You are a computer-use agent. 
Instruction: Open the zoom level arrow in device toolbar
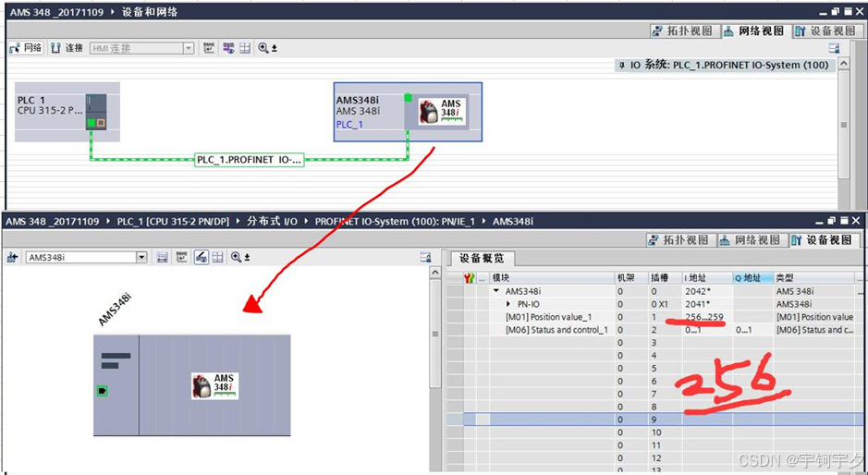pos(247,258)
